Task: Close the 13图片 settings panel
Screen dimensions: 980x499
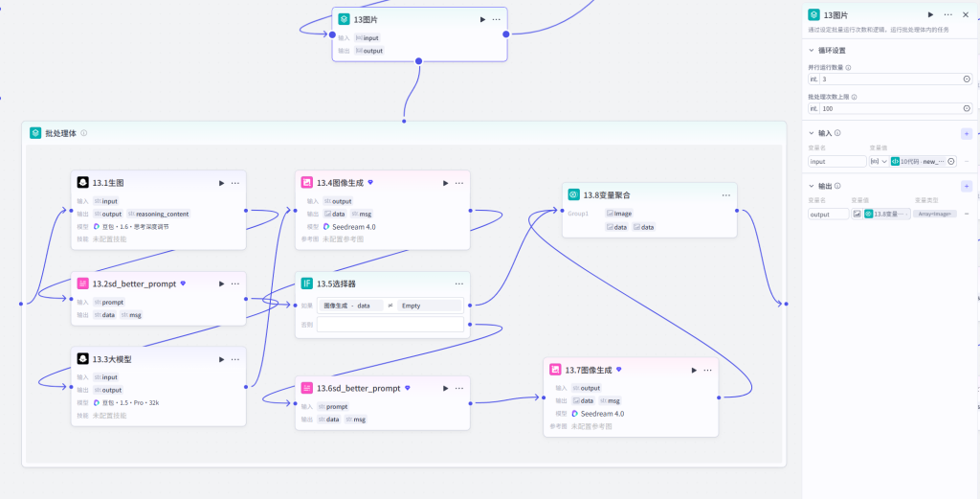Action: (966, 14)
